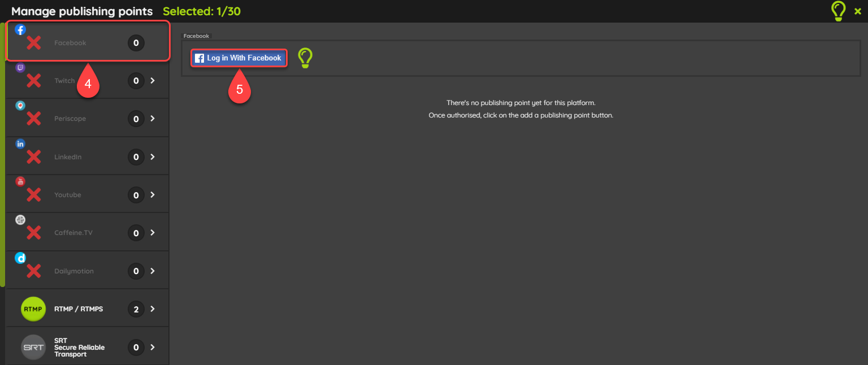
Task: Click the 0 count badge on SRT row
Action: (x=136, y=347)
